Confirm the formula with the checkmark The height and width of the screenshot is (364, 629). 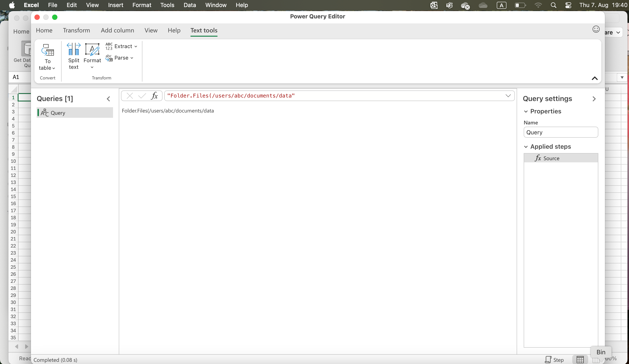pyautogui.click(x=142, y=96)
